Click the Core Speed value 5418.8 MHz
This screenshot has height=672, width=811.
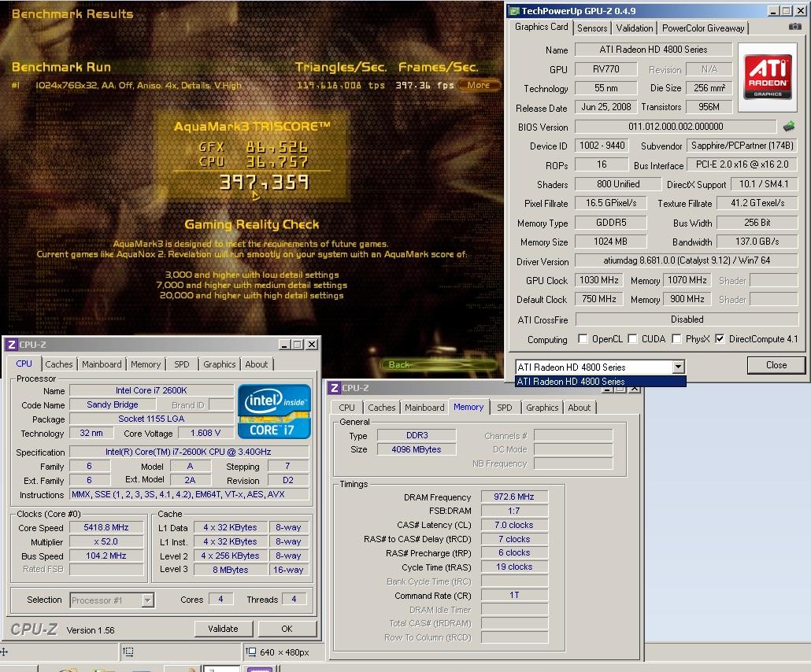[106, 527]
